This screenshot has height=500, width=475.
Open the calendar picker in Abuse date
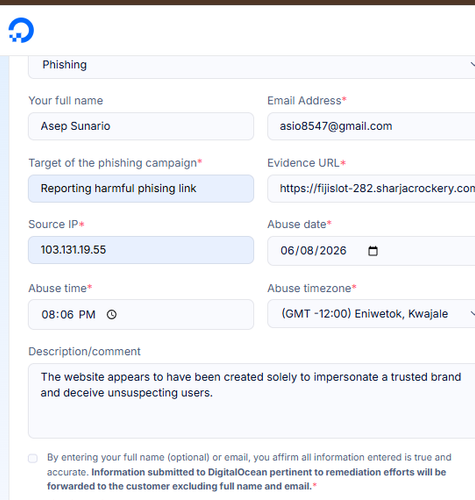pyautogui.click(x=373, y=251)
